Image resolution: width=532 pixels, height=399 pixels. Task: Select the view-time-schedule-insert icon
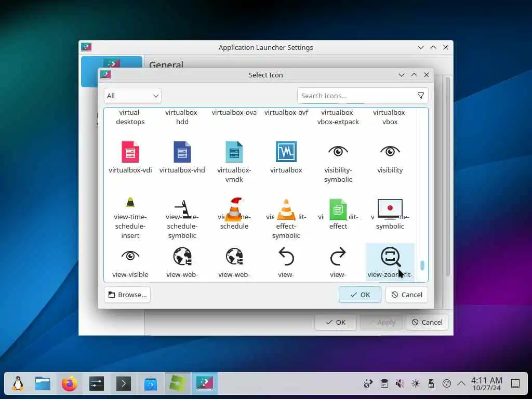pos(130,202)
